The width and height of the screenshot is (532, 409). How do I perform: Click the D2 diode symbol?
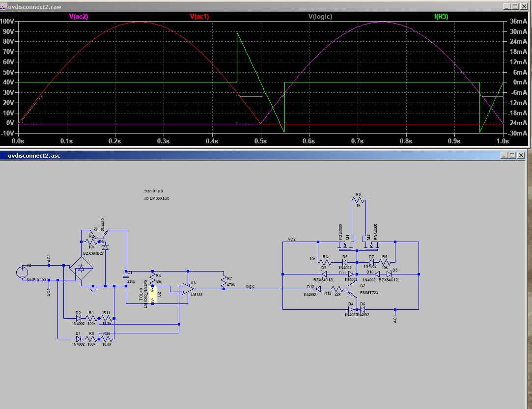pos(79,319)
